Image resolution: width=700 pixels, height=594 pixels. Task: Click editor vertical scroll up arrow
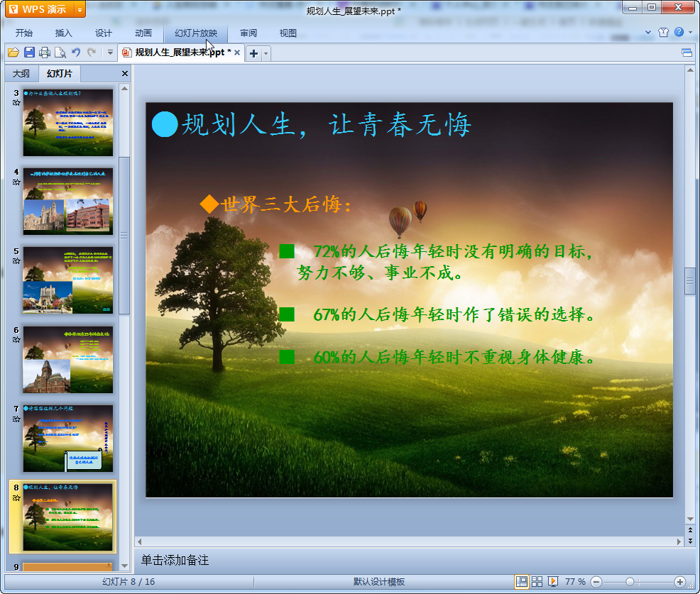coord(690,70)
